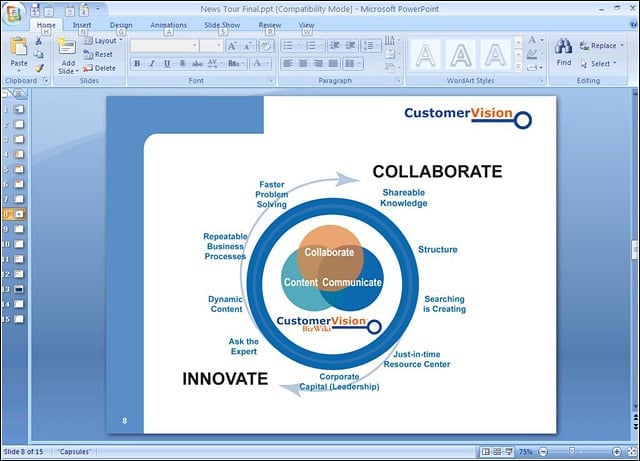Fit slide to current window
Screen dimensions: 640x461
[x=632, y=452]
